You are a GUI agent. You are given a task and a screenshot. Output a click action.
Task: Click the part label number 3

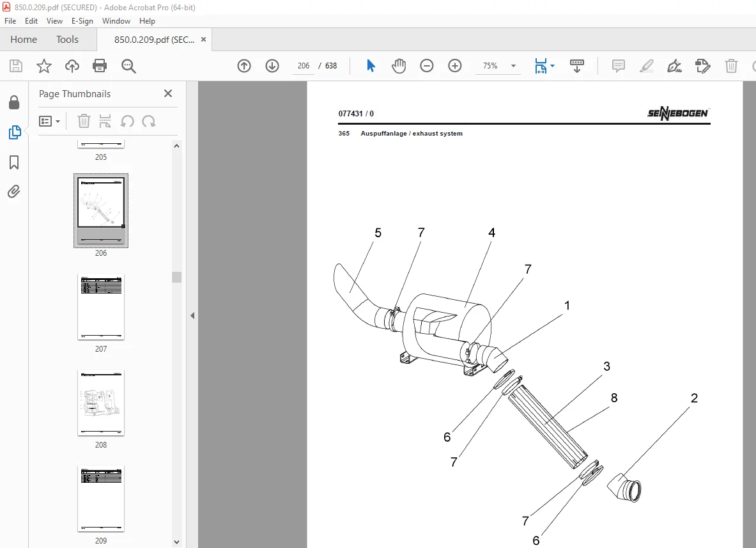point(606,366)
